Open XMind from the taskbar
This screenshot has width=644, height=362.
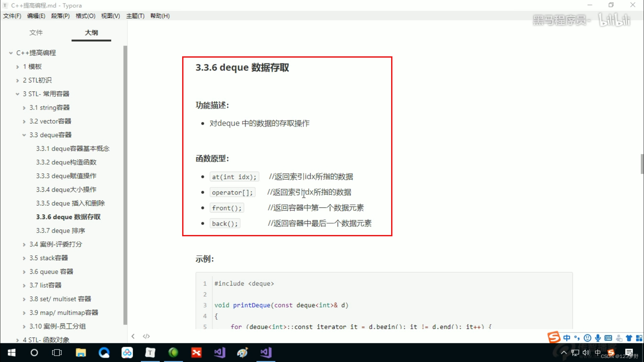(x=196, y=353)
